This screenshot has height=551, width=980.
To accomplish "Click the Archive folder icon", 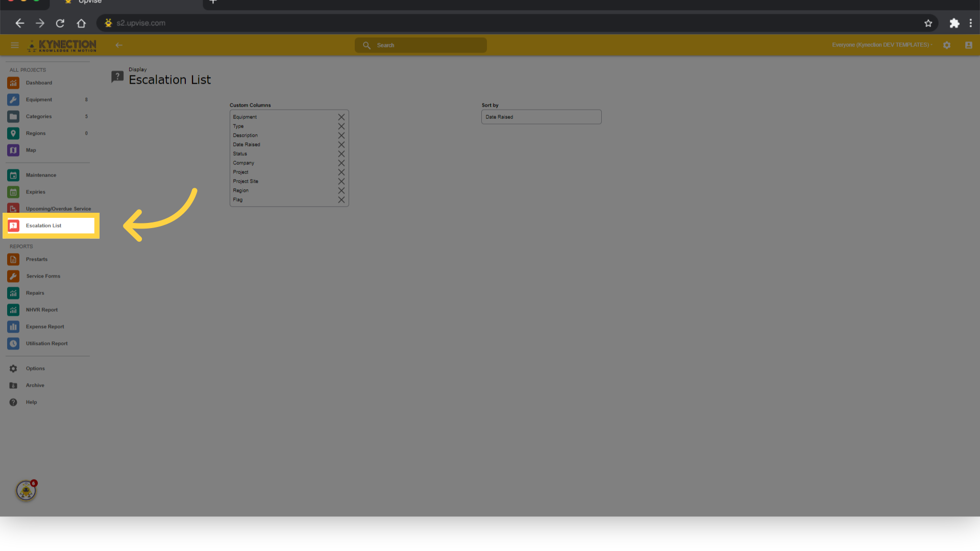I will coord(13,385).
